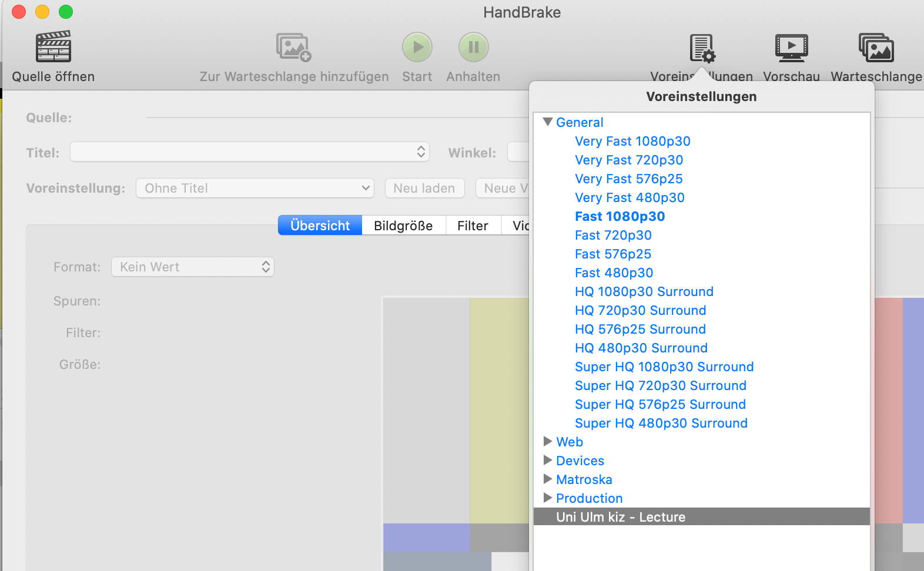
Task: Select HQ 576p25 Surround preset
Action: (640, 329)
